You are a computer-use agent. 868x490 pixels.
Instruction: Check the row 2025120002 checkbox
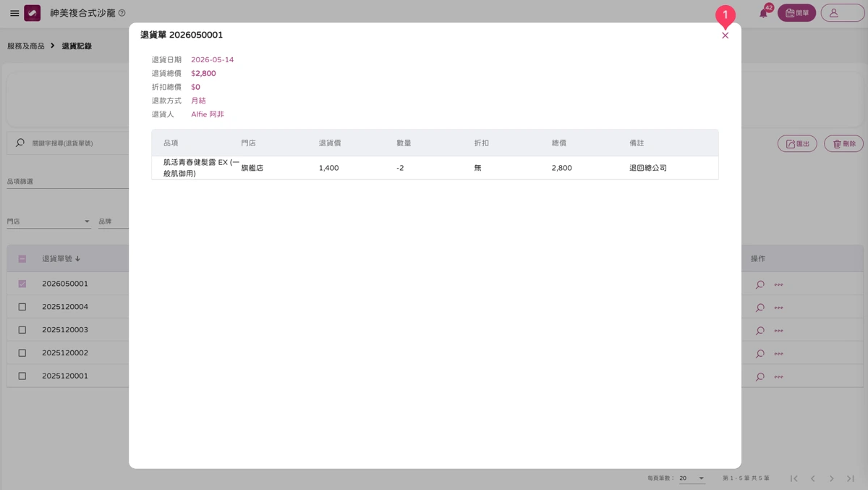[22, 353]
